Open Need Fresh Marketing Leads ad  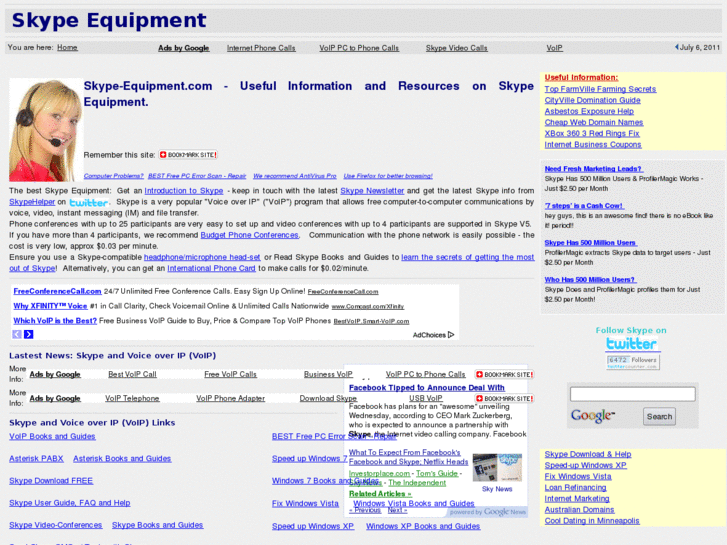pyautogui.click(x=594, y=169)
